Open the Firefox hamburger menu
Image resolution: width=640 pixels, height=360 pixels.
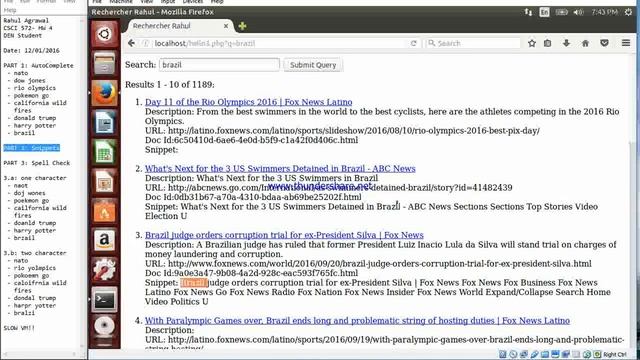(x=626, y=43)
